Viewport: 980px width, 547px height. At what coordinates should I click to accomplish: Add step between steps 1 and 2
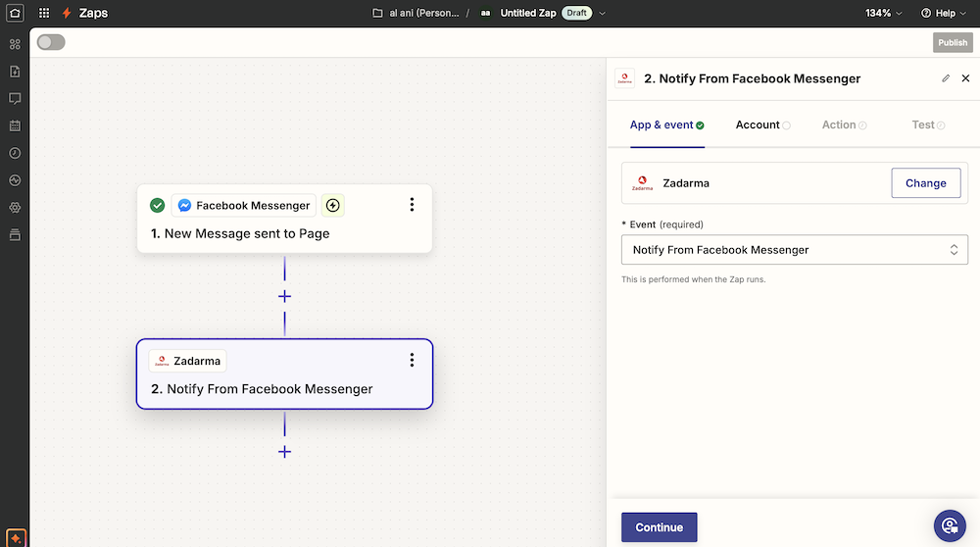(284, 296)
